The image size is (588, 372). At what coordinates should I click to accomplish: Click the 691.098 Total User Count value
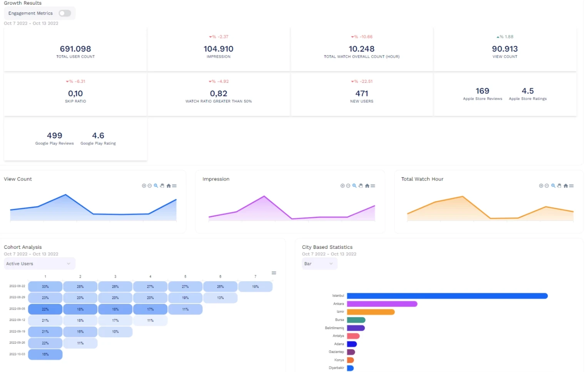[x=75, y=49]
